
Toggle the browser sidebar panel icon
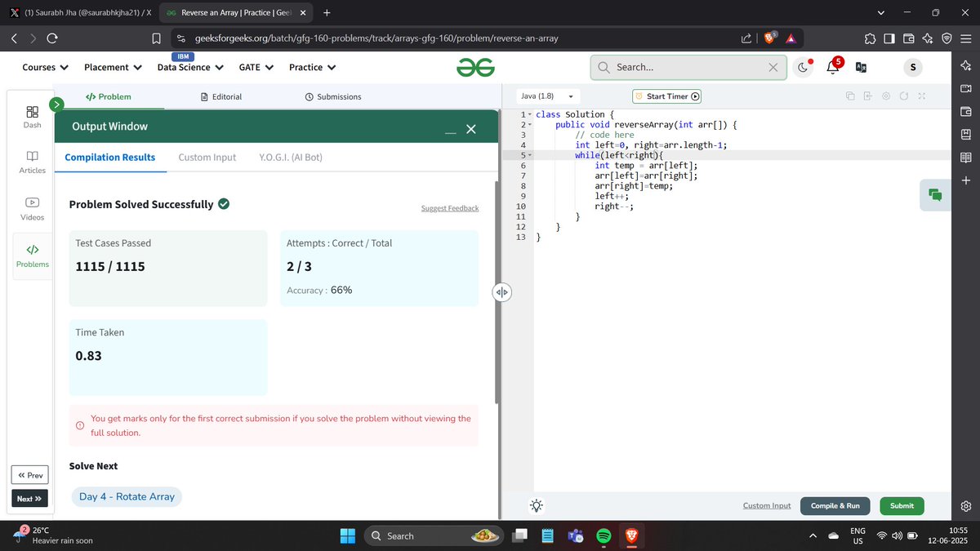[889, 38]
